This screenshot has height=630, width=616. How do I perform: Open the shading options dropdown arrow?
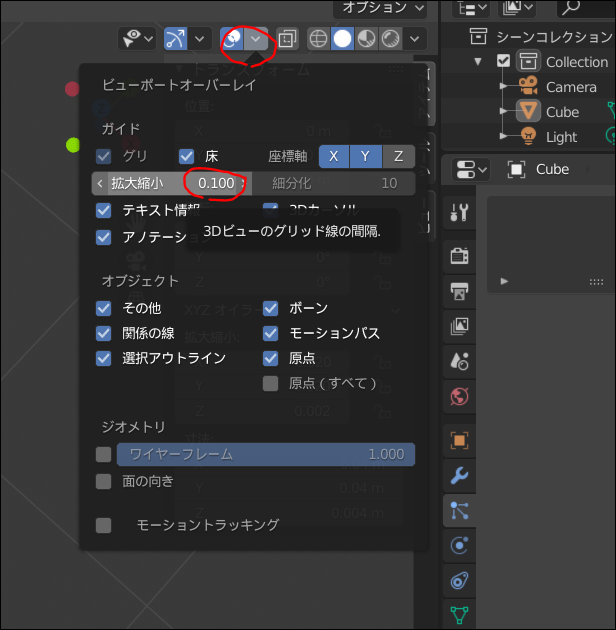(415, 39)
